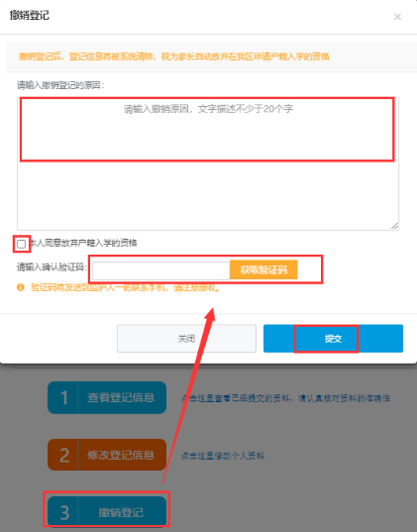Click the gray 关闭 button
The image size is (417, 532).
(186, 338)
